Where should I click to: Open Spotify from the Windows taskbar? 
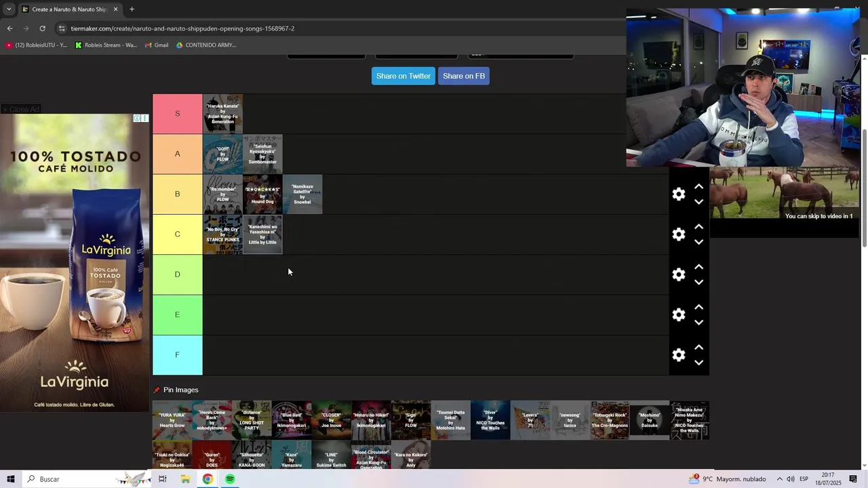coord(230,479)
